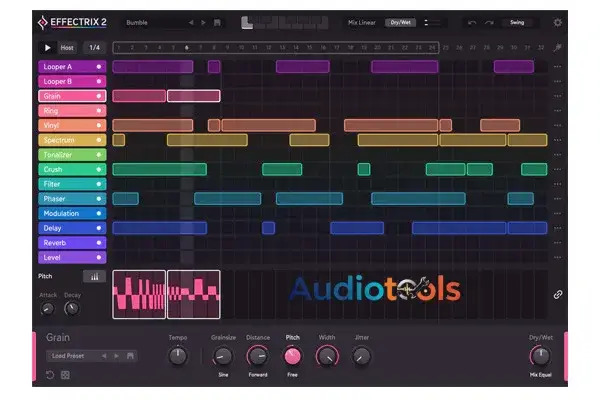Open Grain row options dots
600x400 pixels.
pos(558,96)
